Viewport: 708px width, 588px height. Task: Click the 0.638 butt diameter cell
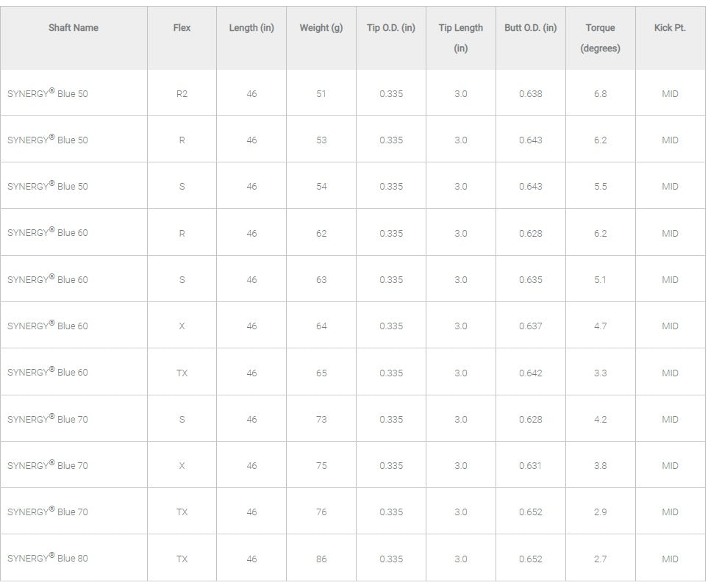coord(531,94)
